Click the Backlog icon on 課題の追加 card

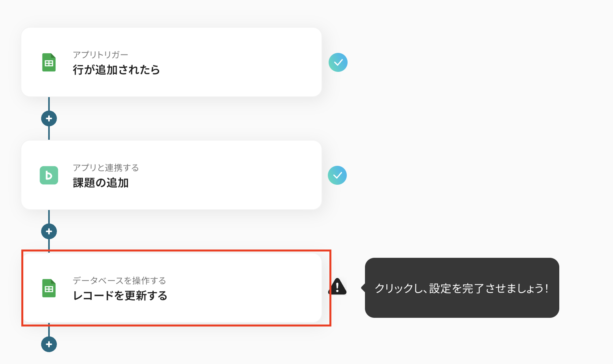49,175
